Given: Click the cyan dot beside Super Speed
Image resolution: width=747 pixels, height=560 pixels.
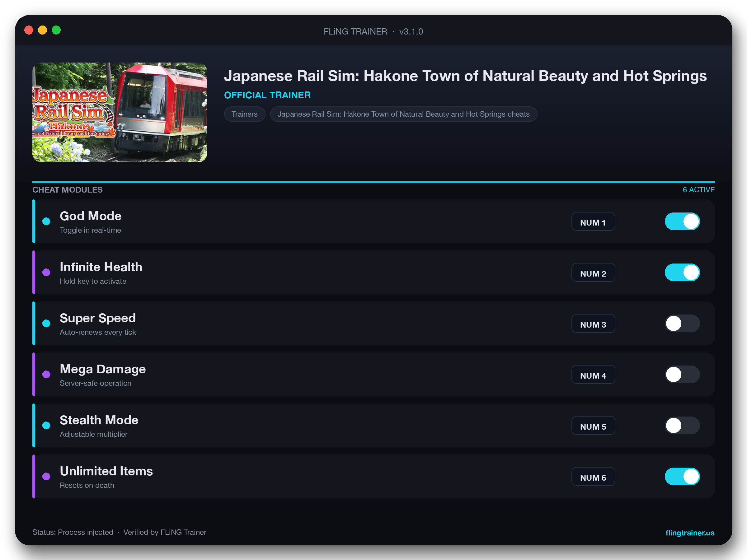Looking at the screenshot, I should (x=46, y=323).
